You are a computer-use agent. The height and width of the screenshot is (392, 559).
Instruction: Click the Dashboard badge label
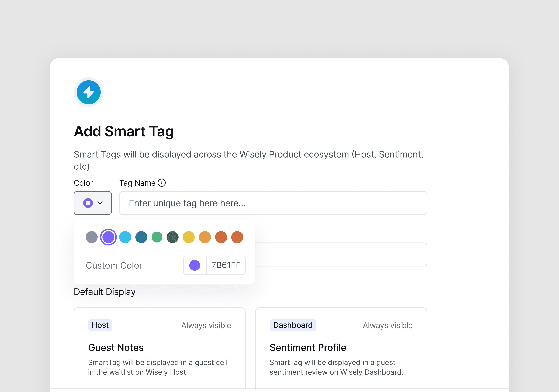pos(293,325)
